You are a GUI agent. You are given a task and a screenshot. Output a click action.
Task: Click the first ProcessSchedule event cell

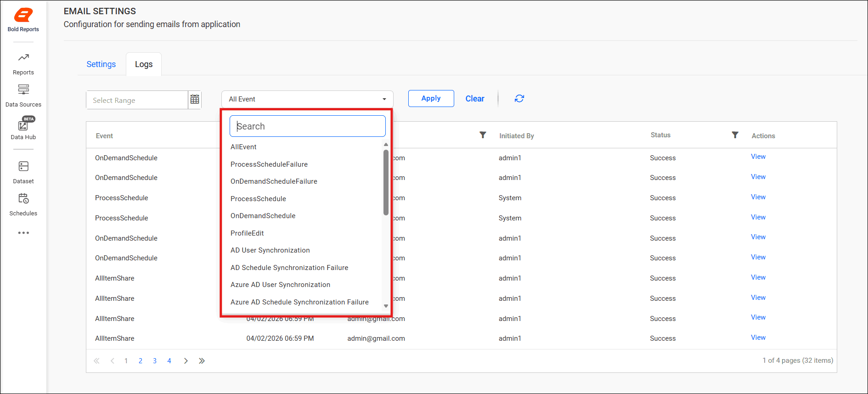tap(122, 198)
